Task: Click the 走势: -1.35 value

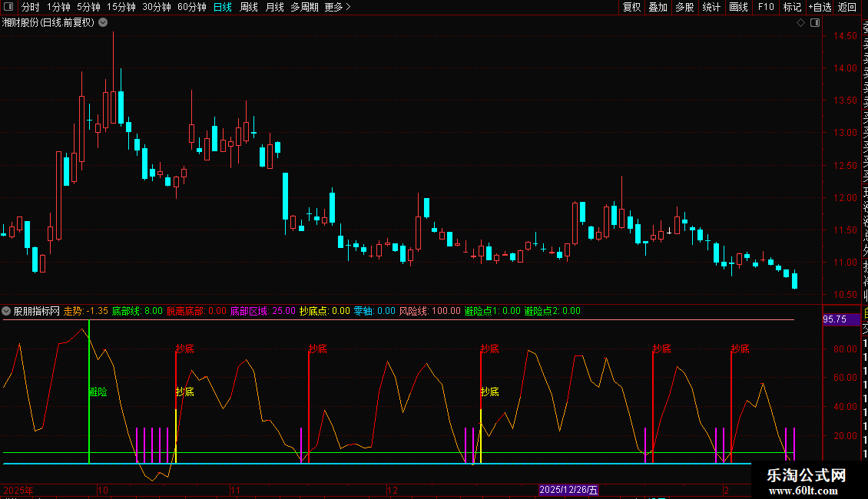Action: tap(86, 311)
